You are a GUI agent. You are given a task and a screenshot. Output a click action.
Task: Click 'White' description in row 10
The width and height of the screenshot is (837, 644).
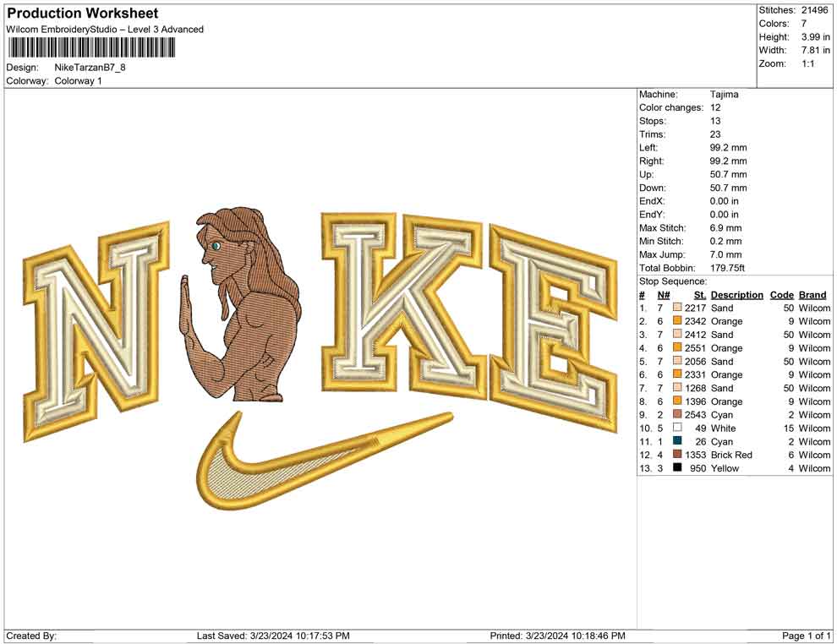point(724,428)
